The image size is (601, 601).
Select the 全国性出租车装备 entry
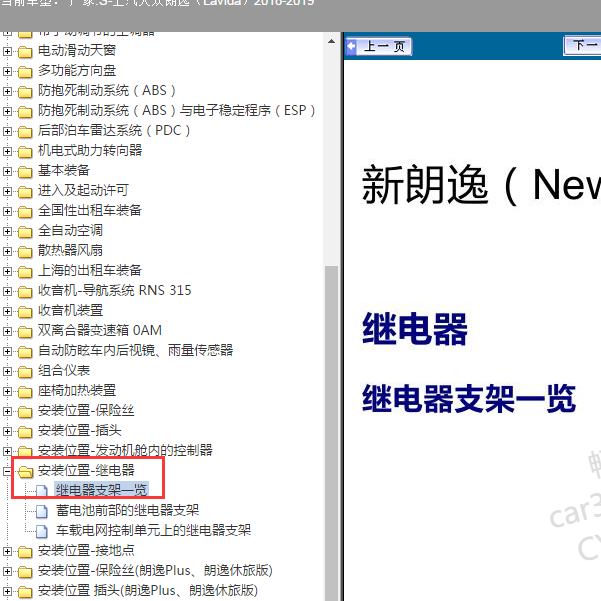point(90,210)
